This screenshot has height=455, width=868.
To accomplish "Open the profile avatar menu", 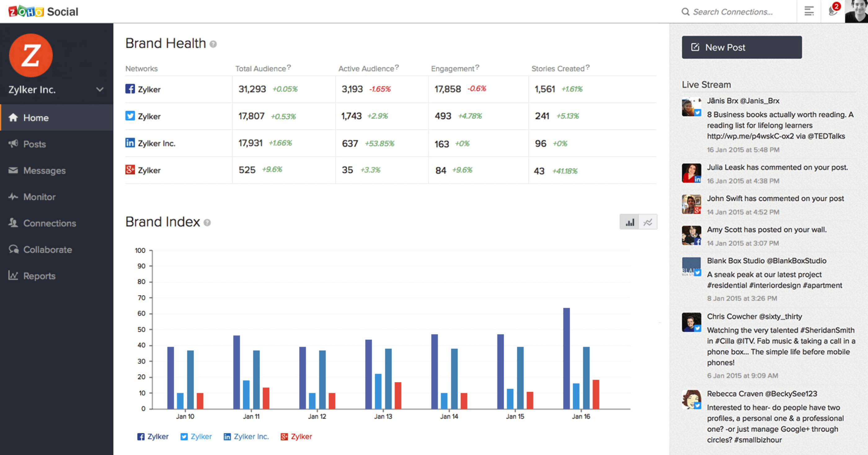I will pos(856,11).
